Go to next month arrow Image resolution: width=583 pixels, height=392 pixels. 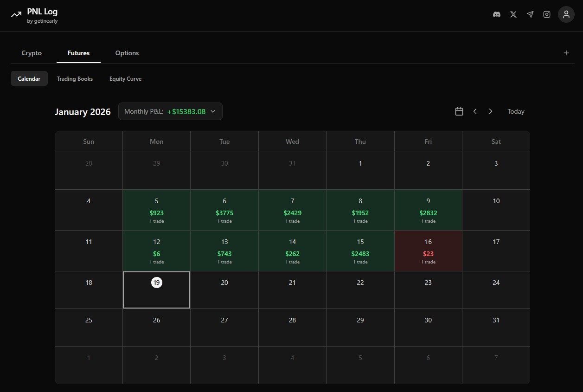(x=490, y=111)
